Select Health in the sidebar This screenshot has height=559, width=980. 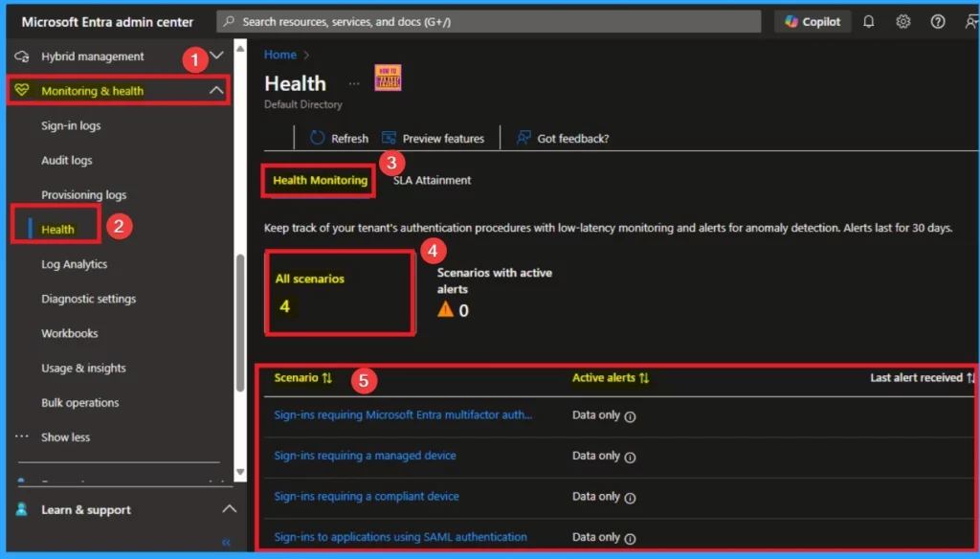(57, 230)
